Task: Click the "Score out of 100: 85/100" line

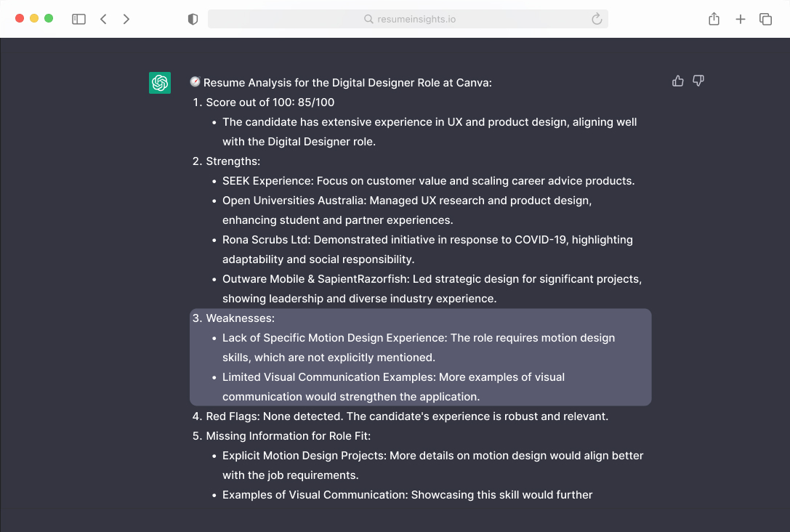Action: pos(270,102)
